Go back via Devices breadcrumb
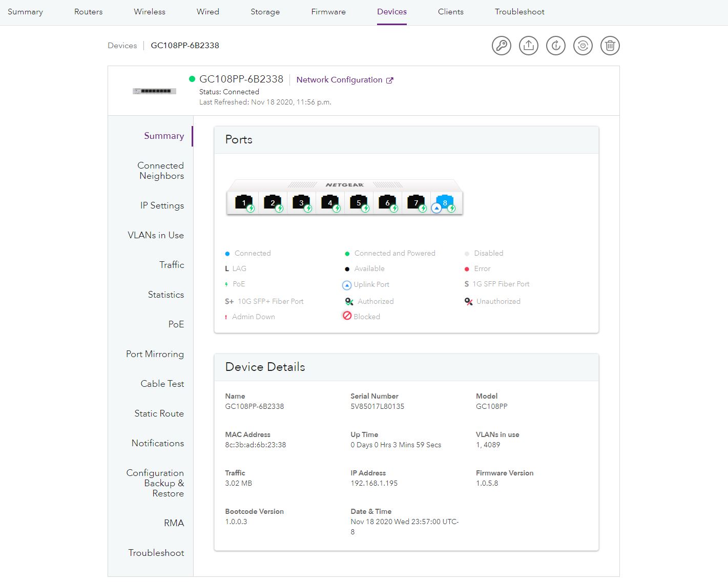 pyautogui.click(x=122, y=46)
